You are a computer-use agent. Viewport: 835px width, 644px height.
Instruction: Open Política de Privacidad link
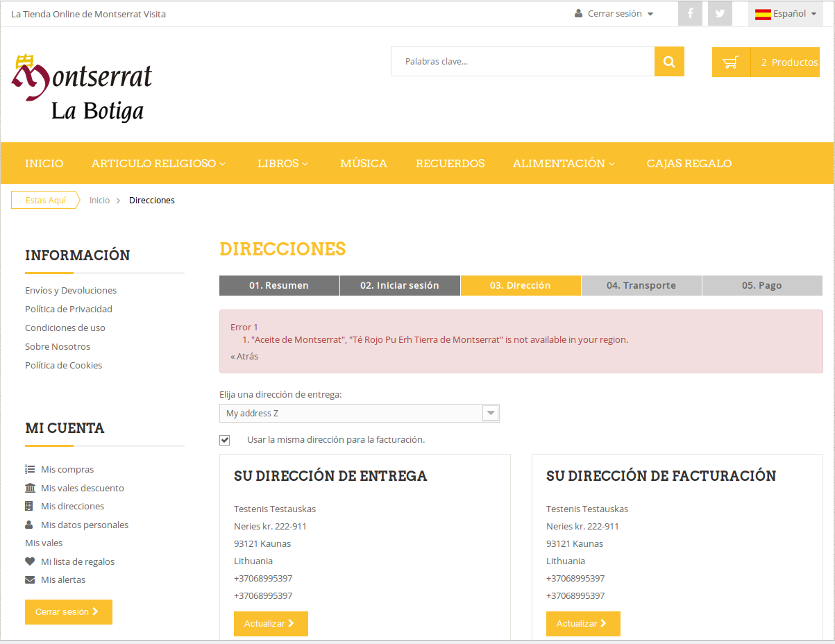click(69, 309)
